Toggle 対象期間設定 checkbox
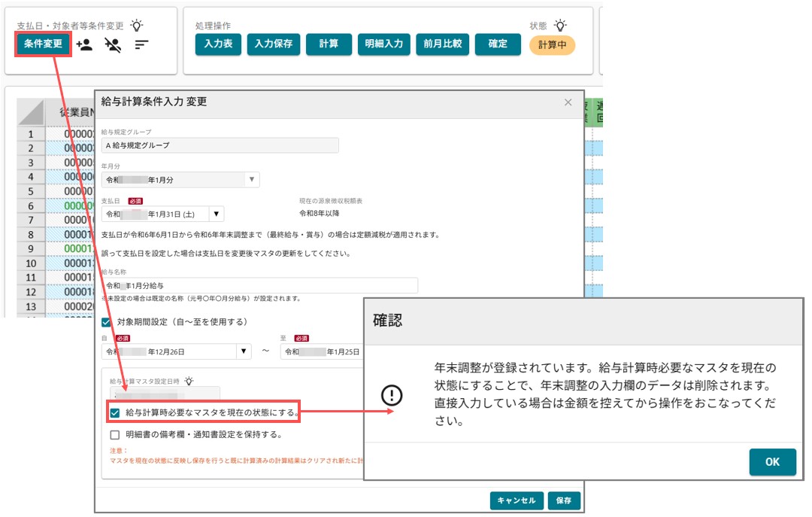 click(107, 322)
